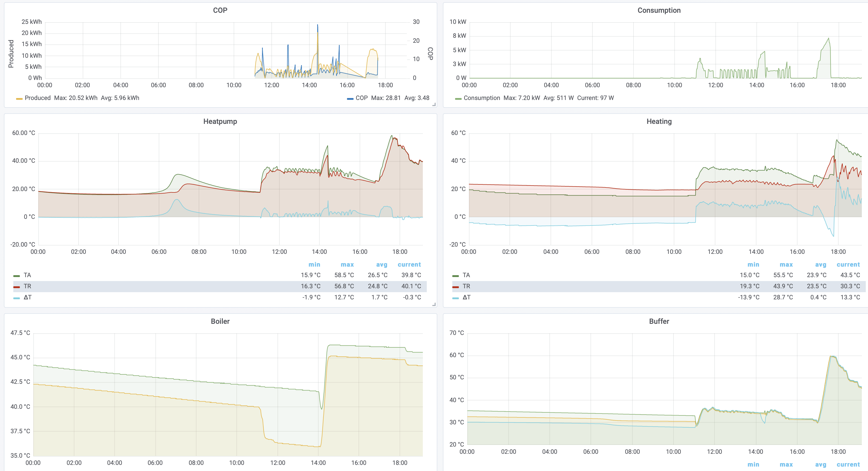Screen dimensions: 868x471
Task: Click the cyan ΔT color icon in the Heatpump legend
Action: point(17,298)
